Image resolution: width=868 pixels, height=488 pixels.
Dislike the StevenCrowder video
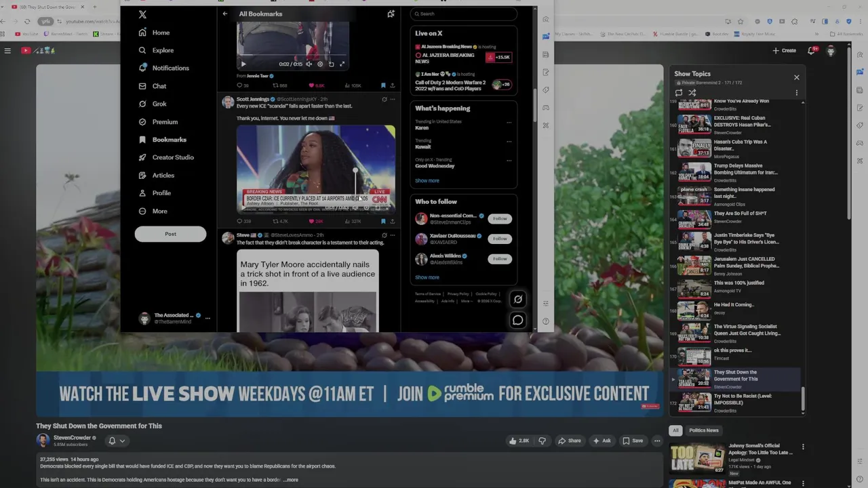pyautogui.click(x=542, y=441)
